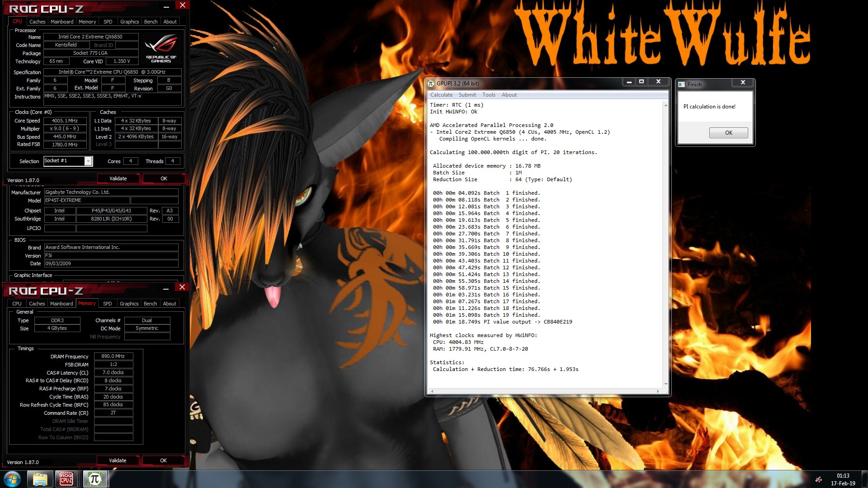Minimize the top ROG CPU-Z window
This screenshot has width=868, height=488.
[166, 7]
